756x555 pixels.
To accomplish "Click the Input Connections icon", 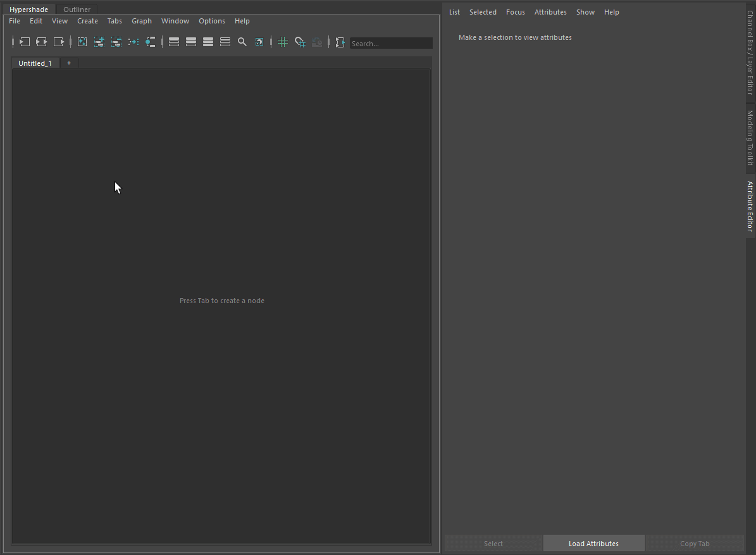I will tap(24, 42).
